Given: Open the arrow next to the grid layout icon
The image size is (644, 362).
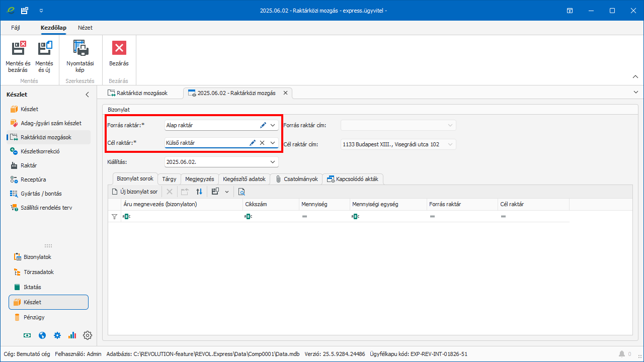Looking at the screenshot, I should [227, 192].
